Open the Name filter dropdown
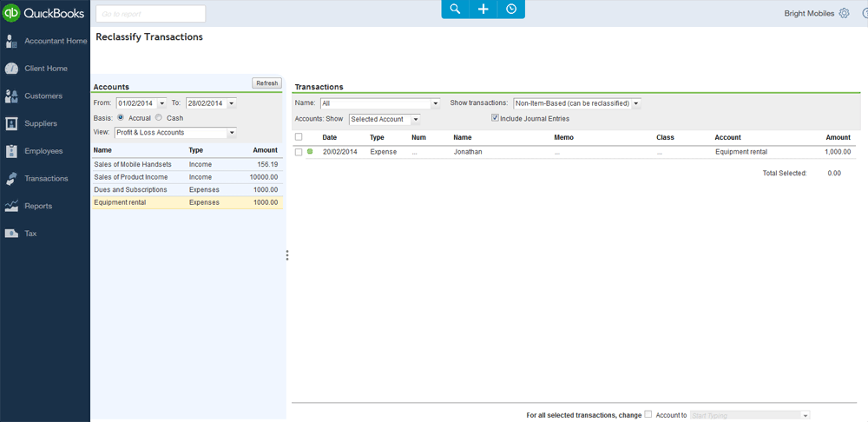This screenshot has height=422, width=868. coord(436,103)
